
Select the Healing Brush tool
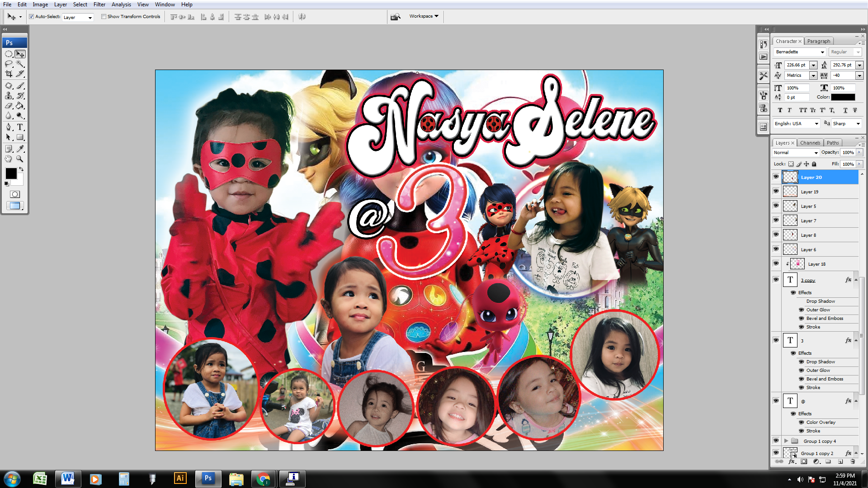point(9,85)
